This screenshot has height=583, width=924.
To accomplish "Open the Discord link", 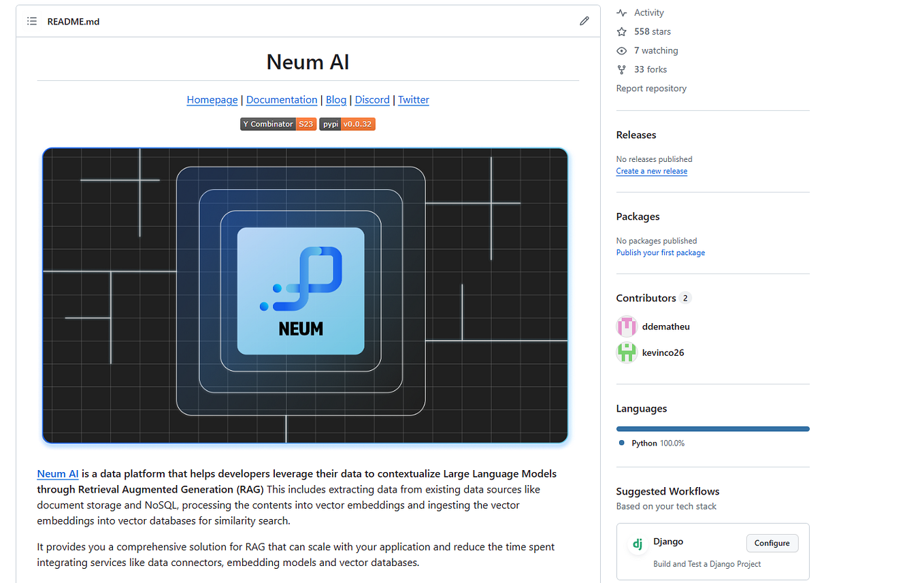I will click(x=372, y=99).
